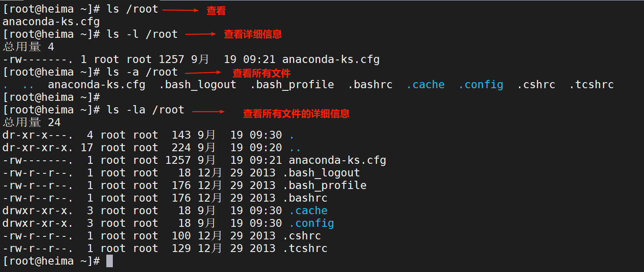Click the terminal cursor block at last prompt
Screen dimensions: 644x272
point(109,261)
